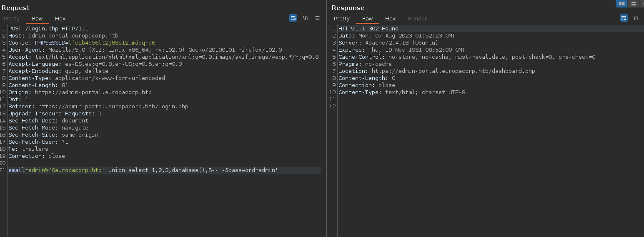Click the Host header line
Image resolution: width=644 pixels, height=237 pixels.
(x=63, y=35)
